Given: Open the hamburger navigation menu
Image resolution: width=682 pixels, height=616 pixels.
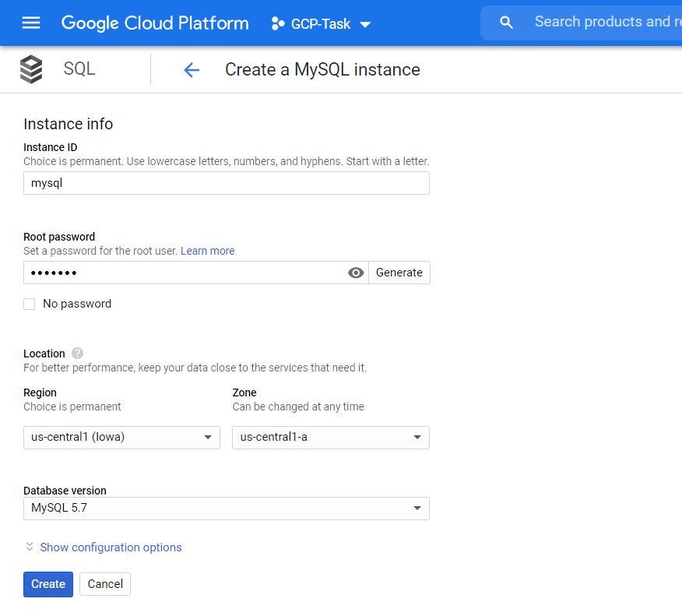Looking at the screenshot, I should click(x=31, y=23).
